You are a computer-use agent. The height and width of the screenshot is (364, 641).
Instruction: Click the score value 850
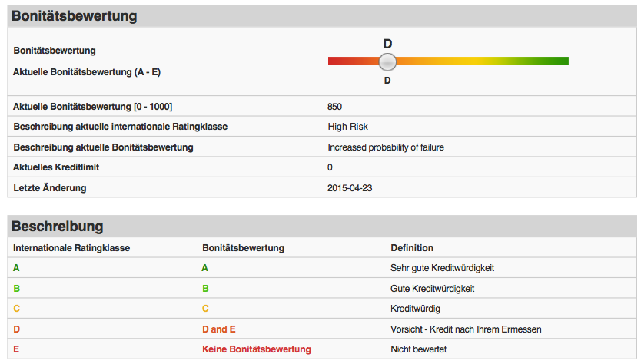click(x=334, y=107)
